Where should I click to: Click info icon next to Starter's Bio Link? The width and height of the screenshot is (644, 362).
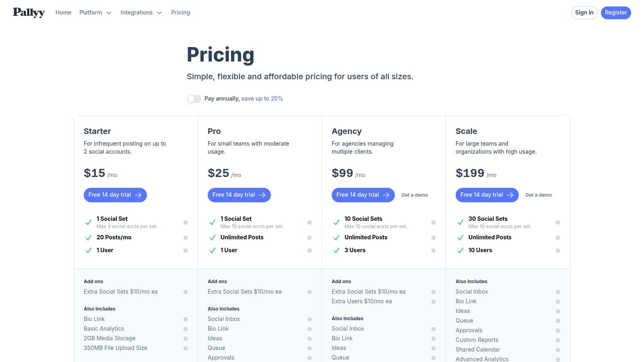pyautogui.click(x=186, y=319)
